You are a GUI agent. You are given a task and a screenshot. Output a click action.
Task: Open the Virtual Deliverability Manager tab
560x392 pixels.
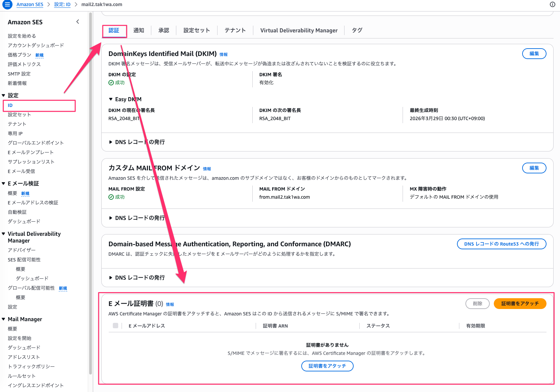point(299,30)
